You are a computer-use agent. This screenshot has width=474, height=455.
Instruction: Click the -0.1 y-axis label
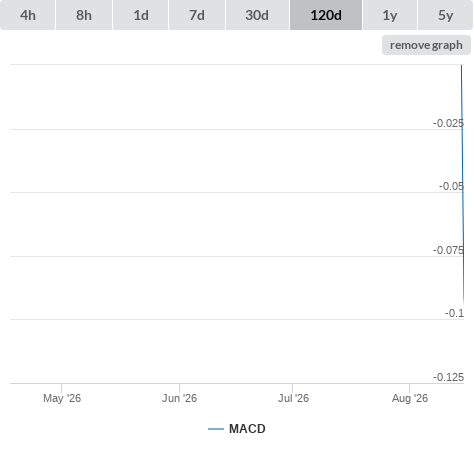(x=454, y=313)
